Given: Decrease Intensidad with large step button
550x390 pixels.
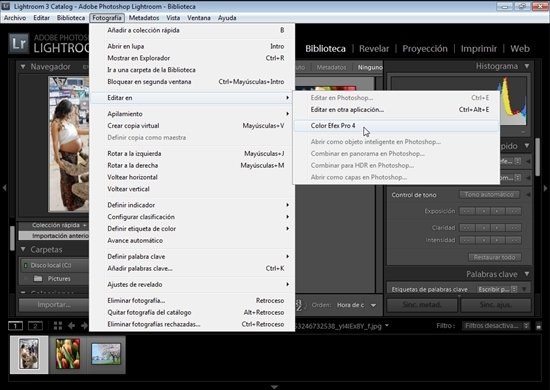Looking at the screenshot, I should (x=467, y=240).
